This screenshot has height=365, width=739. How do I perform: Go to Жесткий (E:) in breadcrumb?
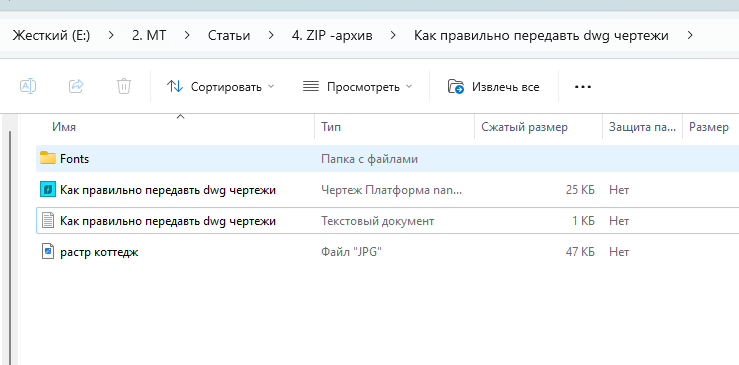click(51, 35)
